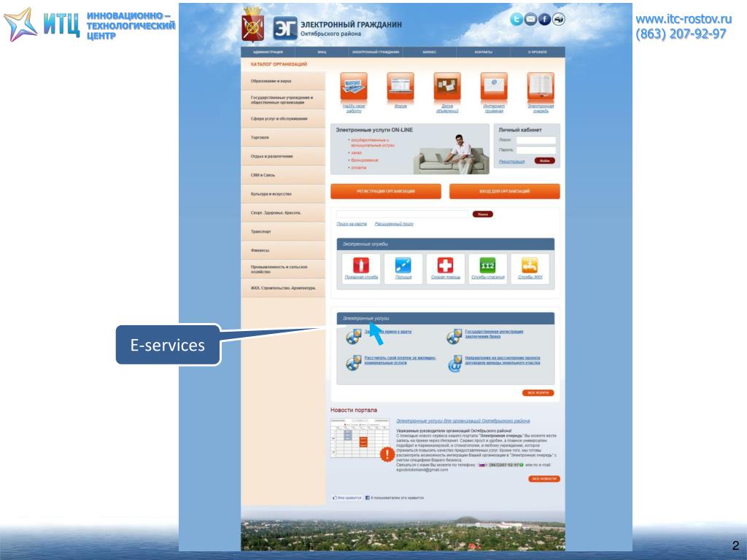747x560 pixels.
Task: Select the ambulance red cross icon
Action: [x=445, y=265]
